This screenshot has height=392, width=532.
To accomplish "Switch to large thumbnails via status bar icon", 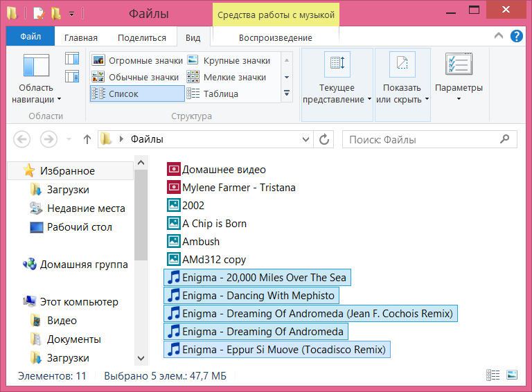I will tap(512, 375).
